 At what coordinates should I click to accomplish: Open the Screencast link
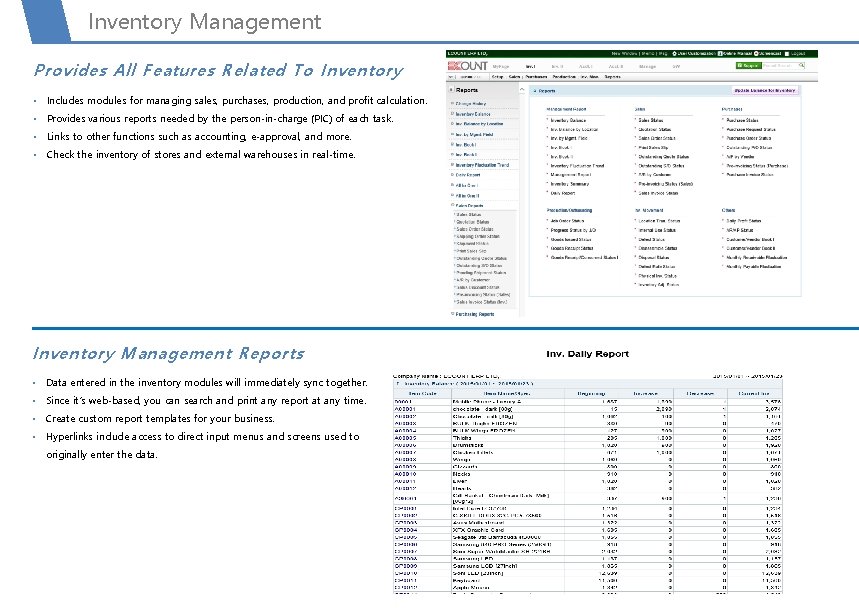tap(767, 54)
